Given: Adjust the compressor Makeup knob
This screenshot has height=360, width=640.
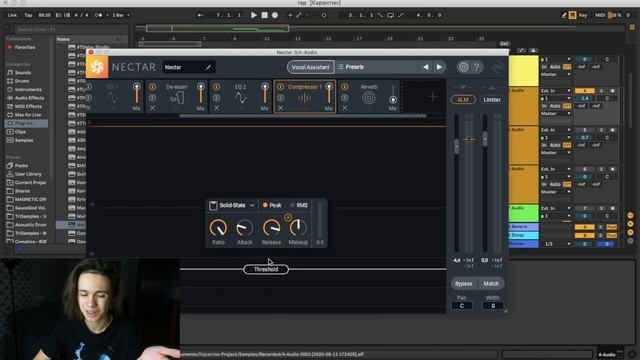Looking at the screenshot, I should 298,228.
